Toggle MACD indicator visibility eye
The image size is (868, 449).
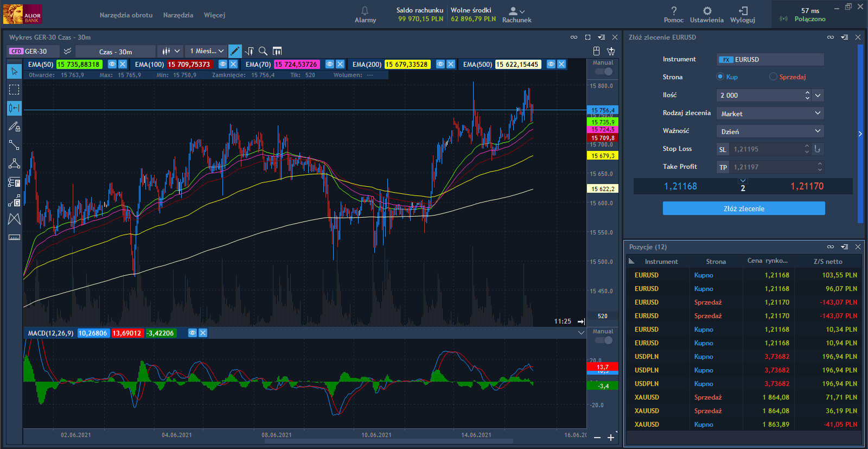193,333
